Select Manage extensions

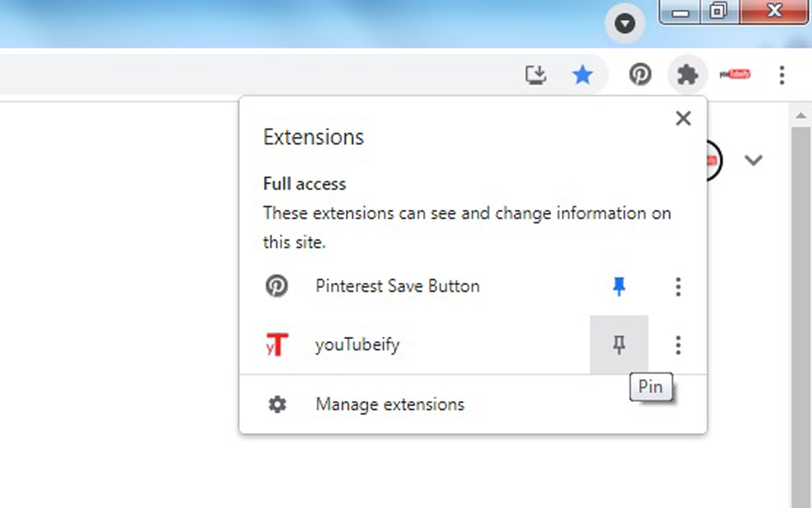point(390,404)
